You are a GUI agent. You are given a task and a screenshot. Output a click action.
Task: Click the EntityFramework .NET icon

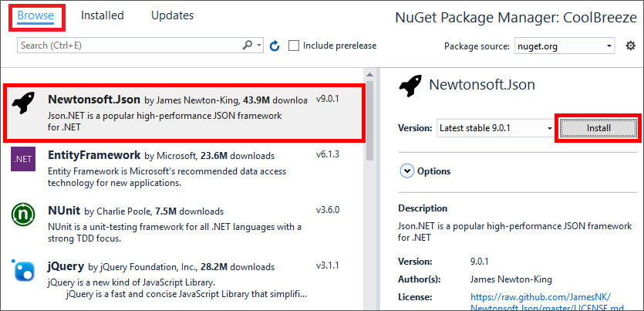coord(22,160)
